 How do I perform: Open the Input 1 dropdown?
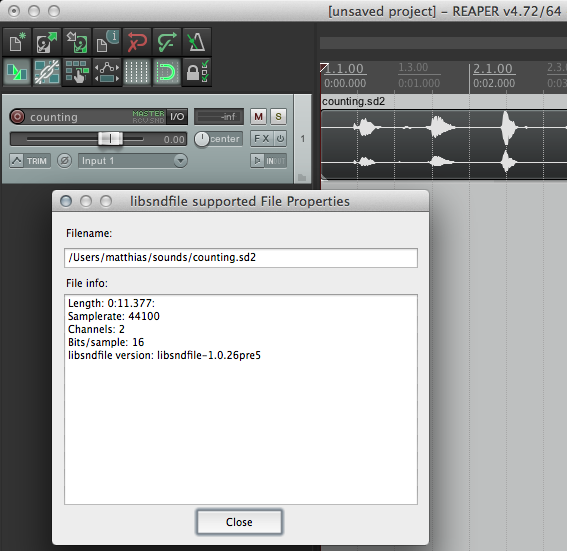coord(133,161)
